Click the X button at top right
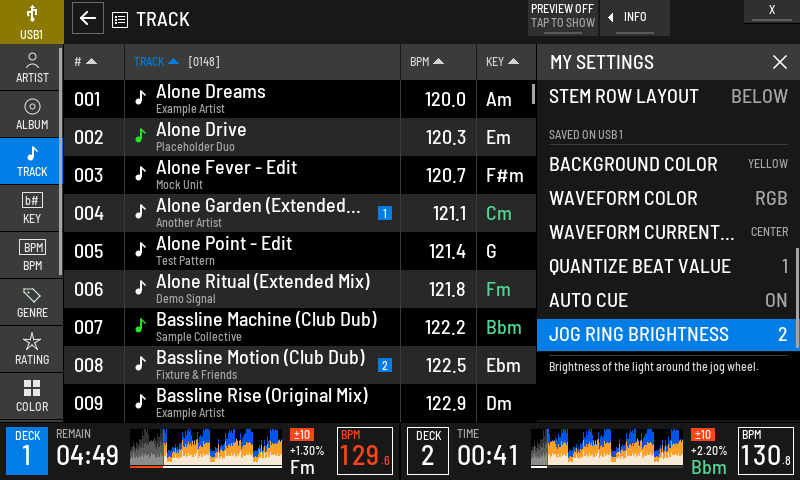The image size is (800, 480). (772, 11)
